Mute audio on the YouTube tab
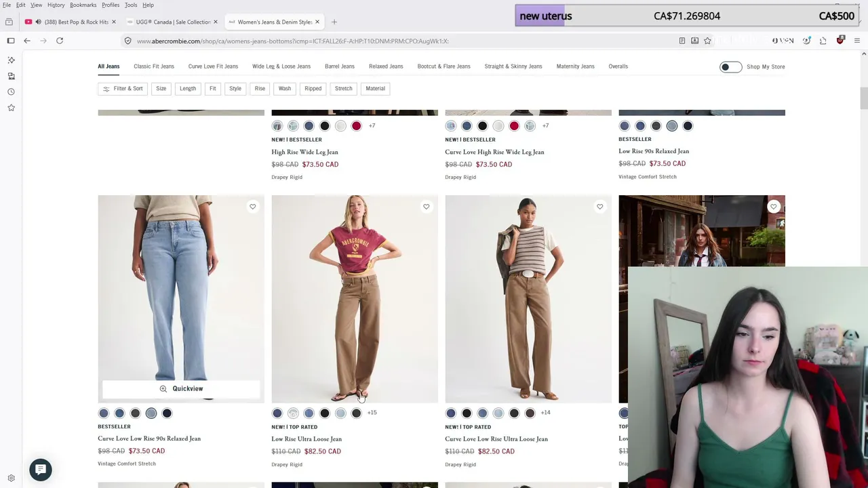868x488 pixels. click(38, 22)
